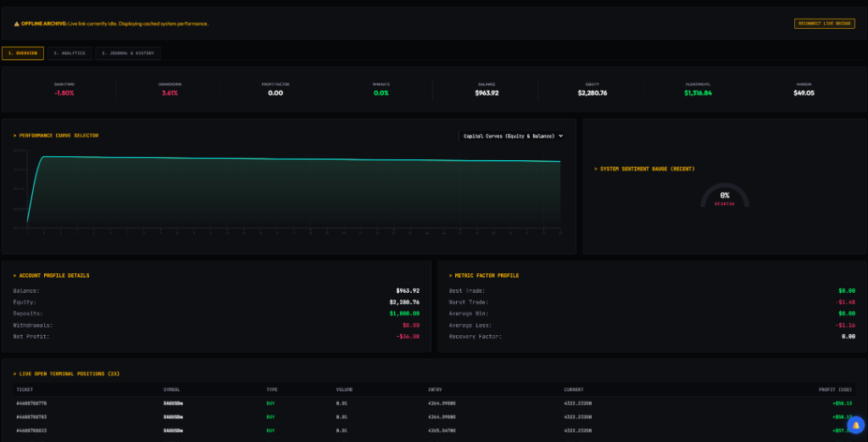The height and width of the screenshot is (442, 868).
Task: Click the Symbol column header
Action: (x=171, y=390)
